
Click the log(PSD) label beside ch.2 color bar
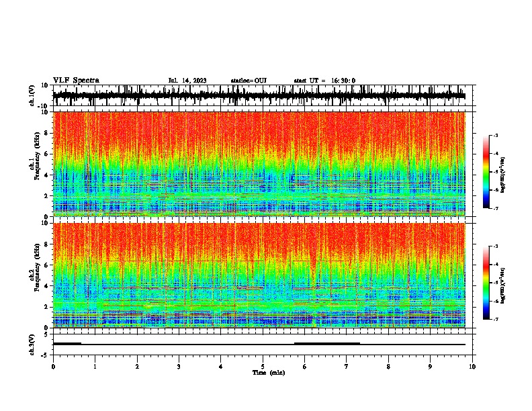(x=503, y=286)
